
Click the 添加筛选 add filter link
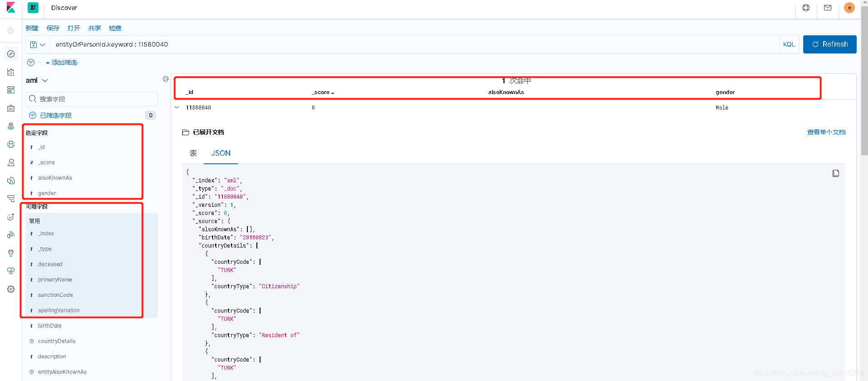click(62, 62)
